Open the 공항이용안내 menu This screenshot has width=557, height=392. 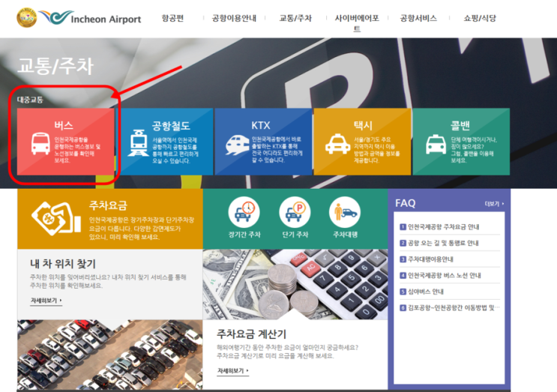[x=234, y=18]
